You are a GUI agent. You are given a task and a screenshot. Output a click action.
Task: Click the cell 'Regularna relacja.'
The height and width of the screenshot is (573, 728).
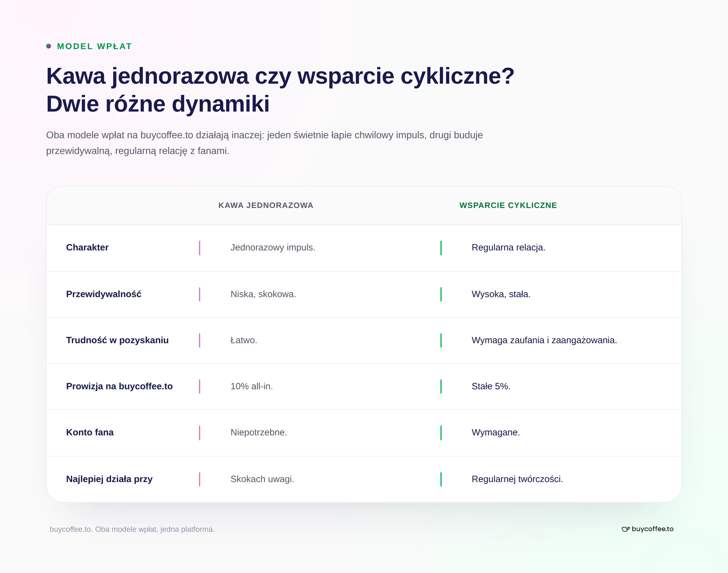coord(508,248)
